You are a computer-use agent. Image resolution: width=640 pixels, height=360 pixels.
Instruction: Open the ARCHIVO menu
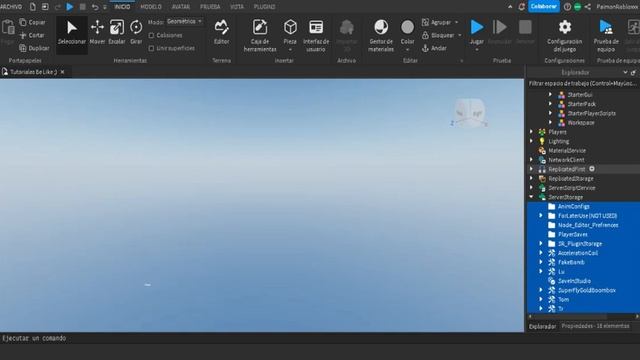[11, 7]
